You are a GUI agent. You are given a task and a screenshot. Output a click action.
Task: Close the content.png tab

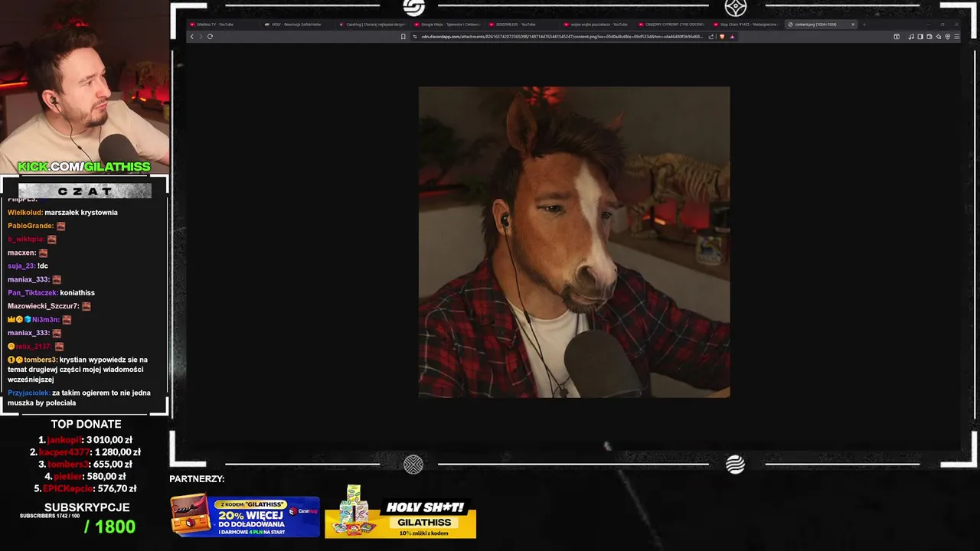coord(853,24)
